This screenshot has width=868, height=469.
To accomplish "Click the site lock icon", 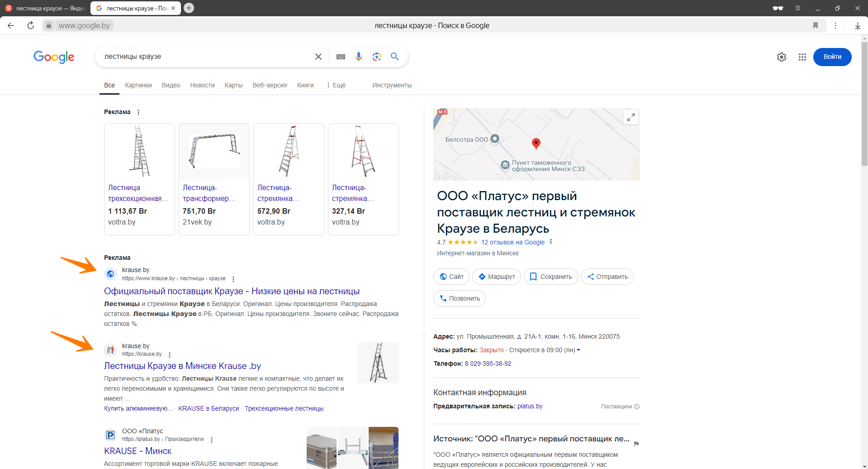I will pyautogui.click(x=49, y=25).
